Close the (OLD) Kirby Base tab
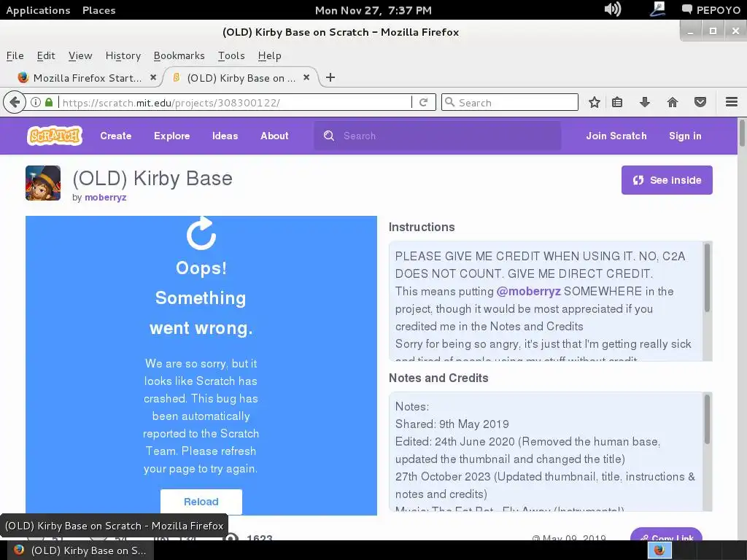Viewport: 747px width, 560px height. pyautogui.click(x=306, y=77)
